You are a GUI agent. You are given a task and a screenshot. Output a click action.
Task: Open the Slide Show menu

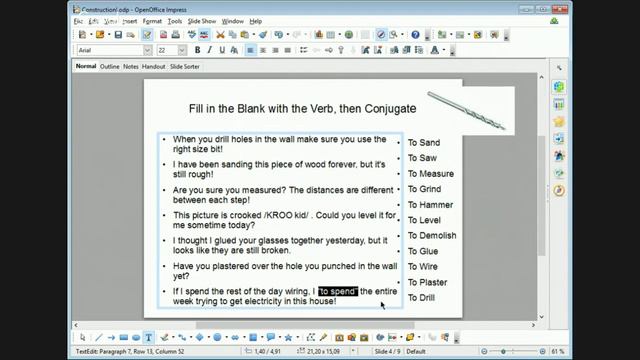click(x=202, y=21)
